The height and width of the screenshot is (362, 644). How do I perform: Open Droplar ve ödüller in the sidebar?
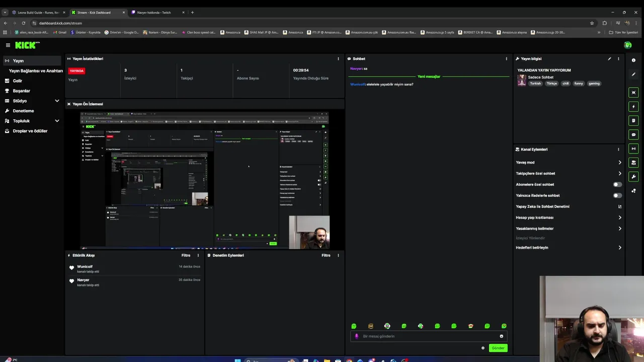(30, 131)
